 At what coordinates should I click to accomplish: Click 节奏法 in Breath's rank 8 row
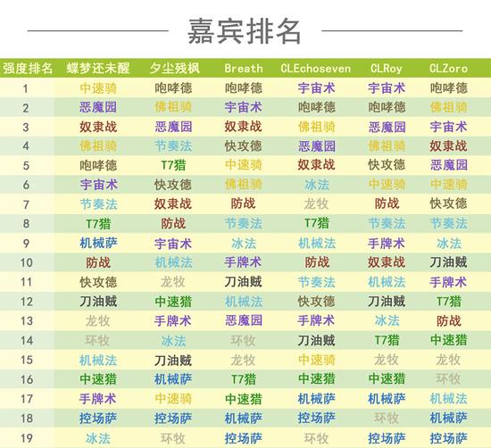(244, 223)
